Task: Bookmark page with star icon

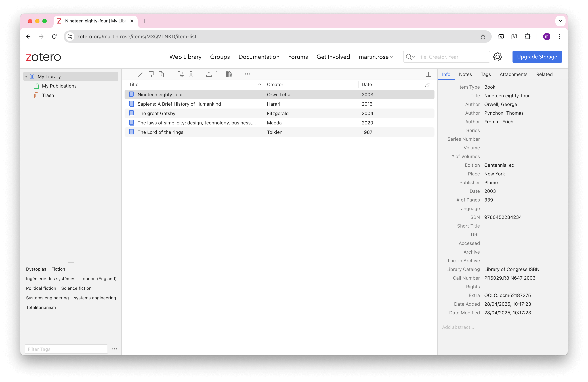Action: [483, 37]
